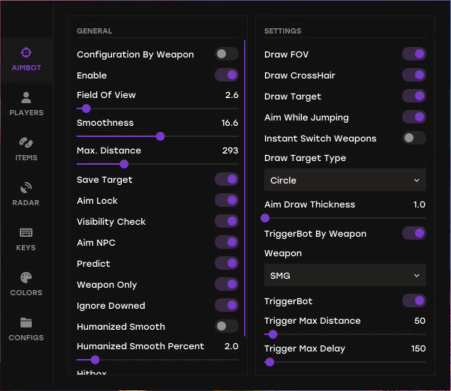This screenshot has width=451, height=391.
Task: Click the General panel vertical scrollbar
Action: pyautogui.click(x=245, y=188)
